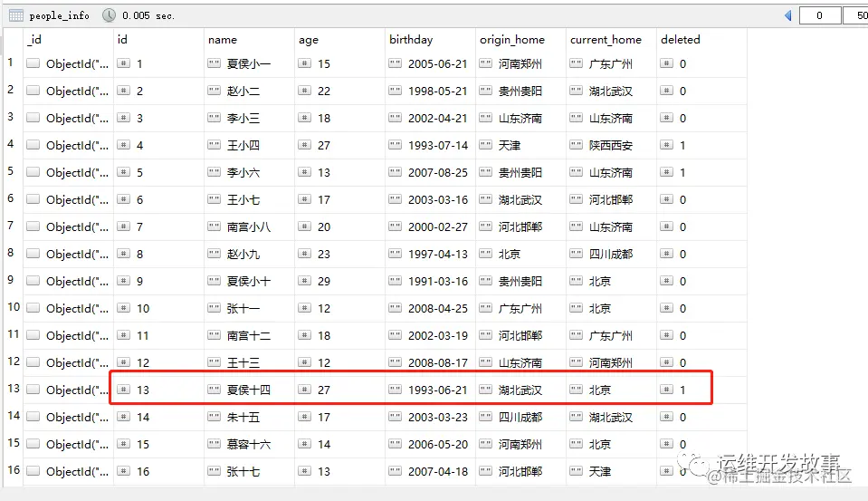Sort by the current_home column header
868x501 pixels.
pos(606,40)
